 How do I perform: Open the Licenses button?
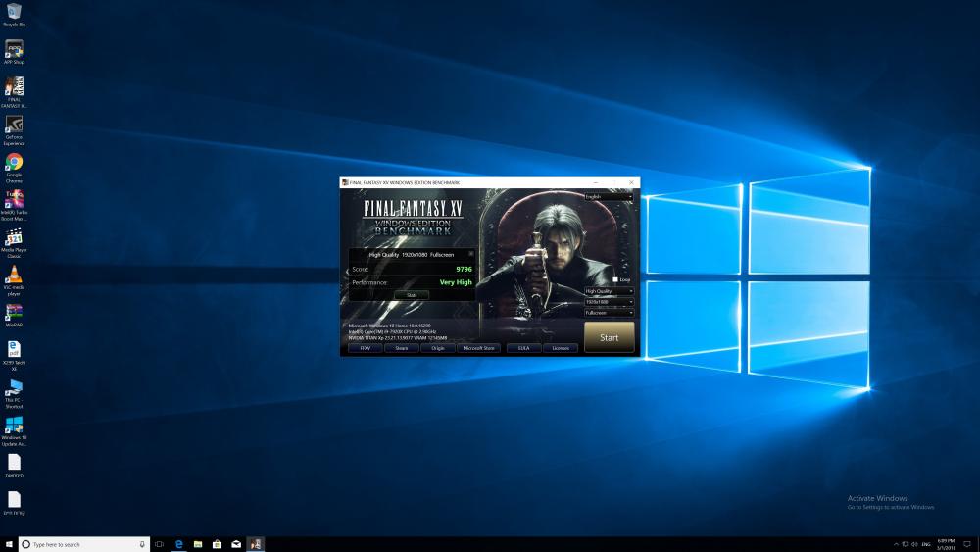pyautogui.click(x=561, y=348)
